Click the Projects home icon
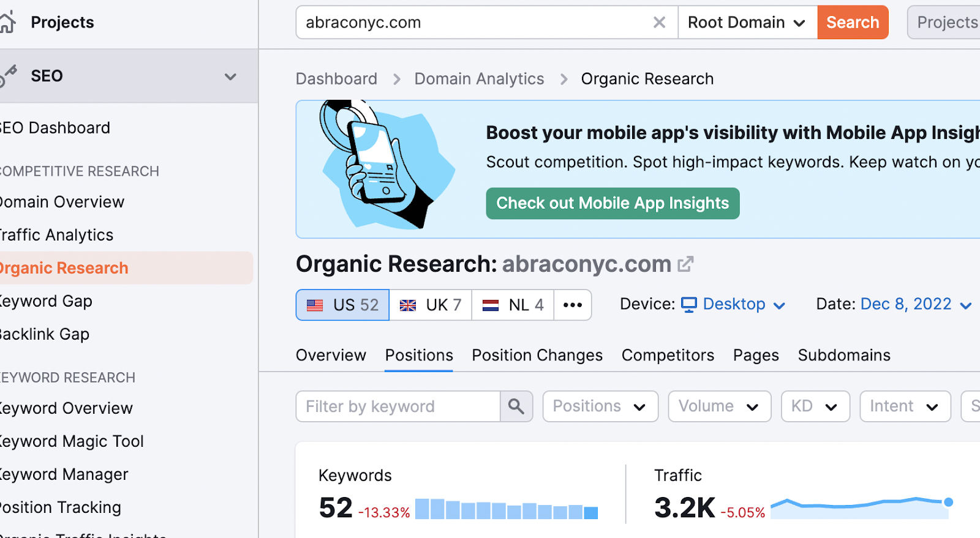Image resolution: width=980 pixels, height=538 pixels. point(7,23)
